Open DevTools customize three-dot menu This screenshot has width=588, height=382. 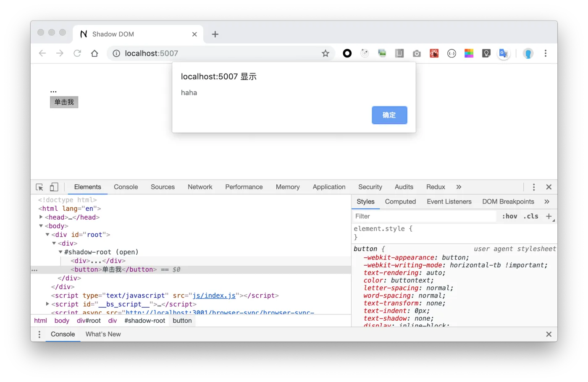click(x=534, y=187)
